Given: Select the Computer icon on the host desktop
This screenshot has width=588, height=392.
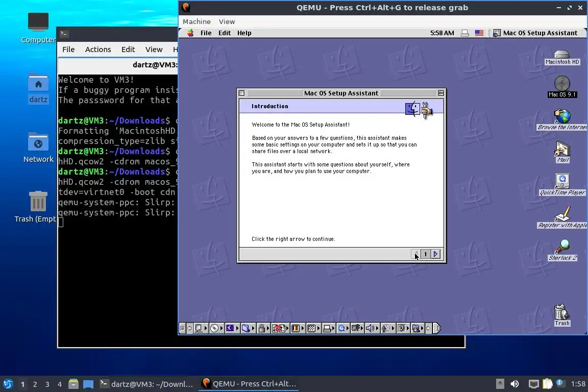Looking at the screenshot, I should [38, 28].
